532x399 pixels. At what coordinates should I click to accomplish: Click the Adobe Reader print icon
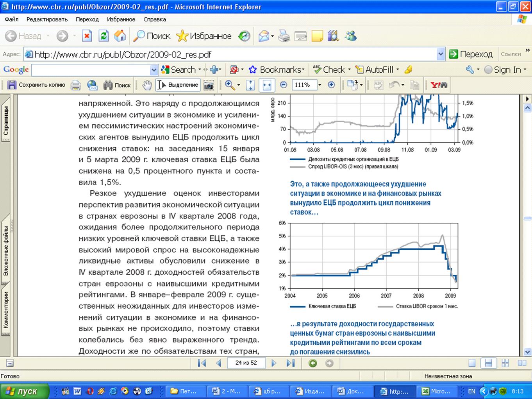pos(76,85)
